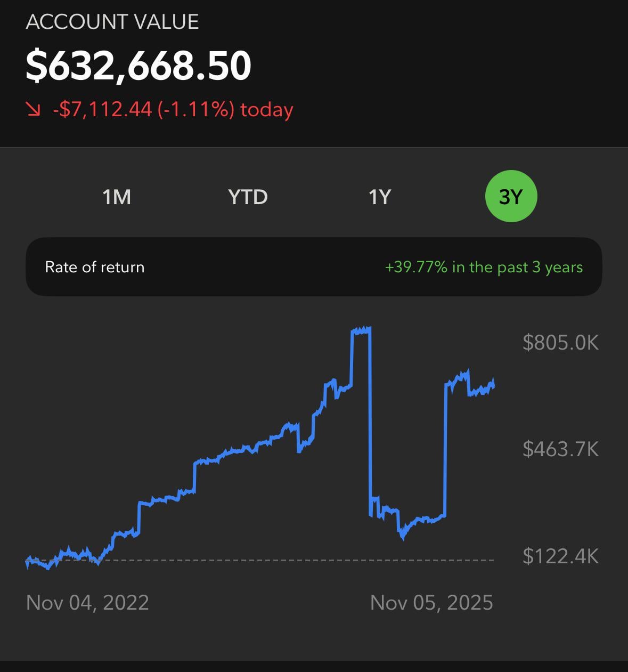Screen dimensions: 628x672
Task: Click the Rate of return label
Action: point(95,267)
